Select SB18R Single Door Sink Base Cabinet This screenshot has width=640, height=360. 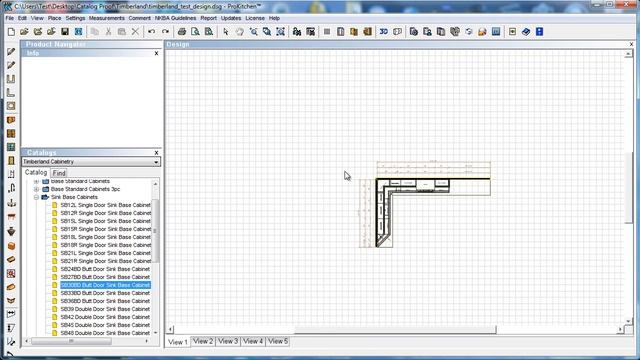(106, 245)
